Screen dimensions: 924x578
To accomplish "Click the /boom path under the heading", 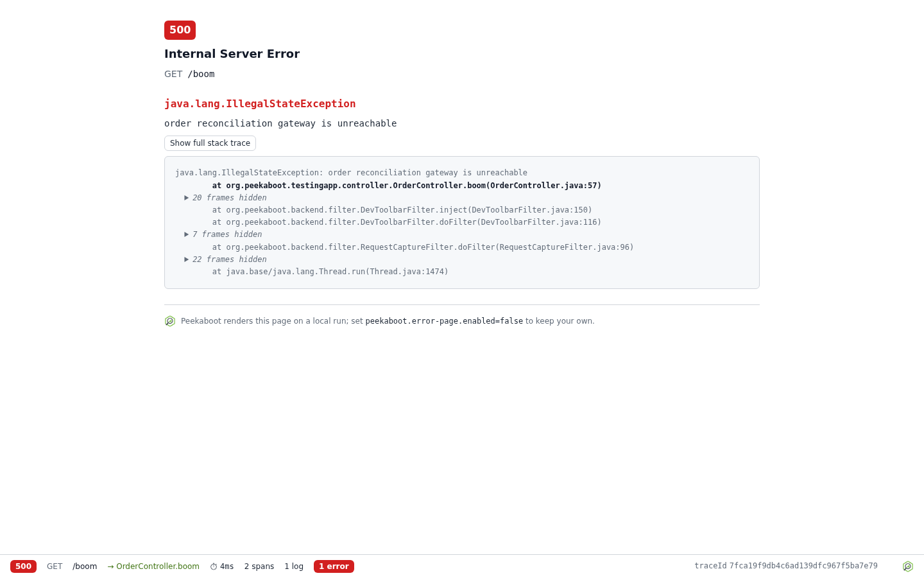I will pos(201,74).
